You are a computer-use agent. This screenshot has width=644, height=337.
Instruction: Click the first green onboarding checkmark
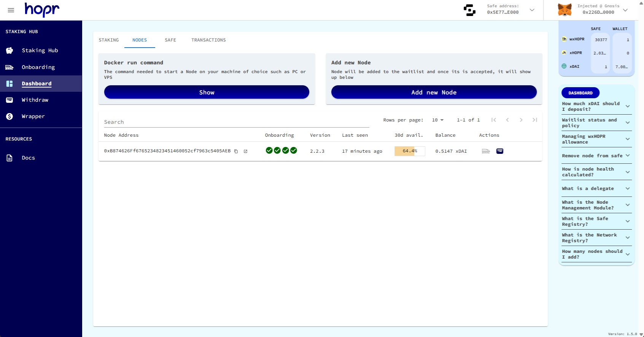pos(269,150)
